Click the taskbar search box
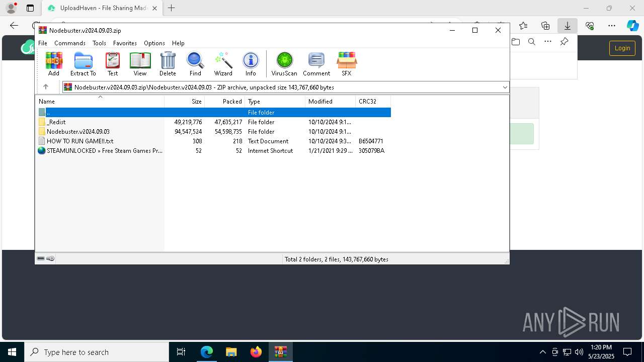This screenshot has height=362, width=644. coord(97,352)
